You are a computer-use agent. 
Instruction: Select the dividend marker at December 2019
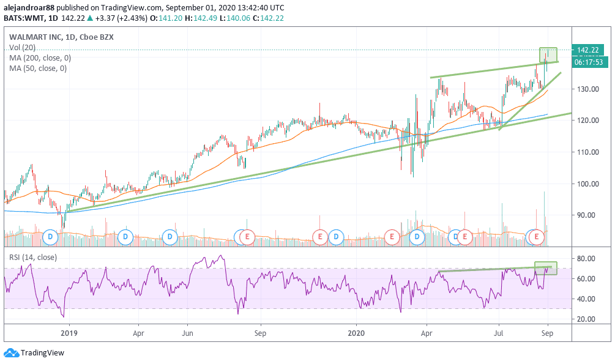336,237
